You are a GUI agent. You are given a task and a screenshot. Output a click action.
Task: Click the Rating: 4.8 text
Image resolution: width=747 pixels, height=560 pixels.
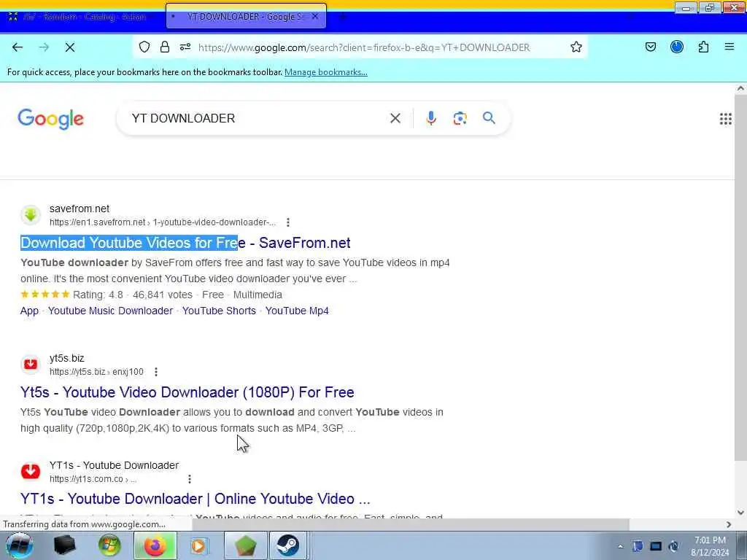click(x=98, y=295)
